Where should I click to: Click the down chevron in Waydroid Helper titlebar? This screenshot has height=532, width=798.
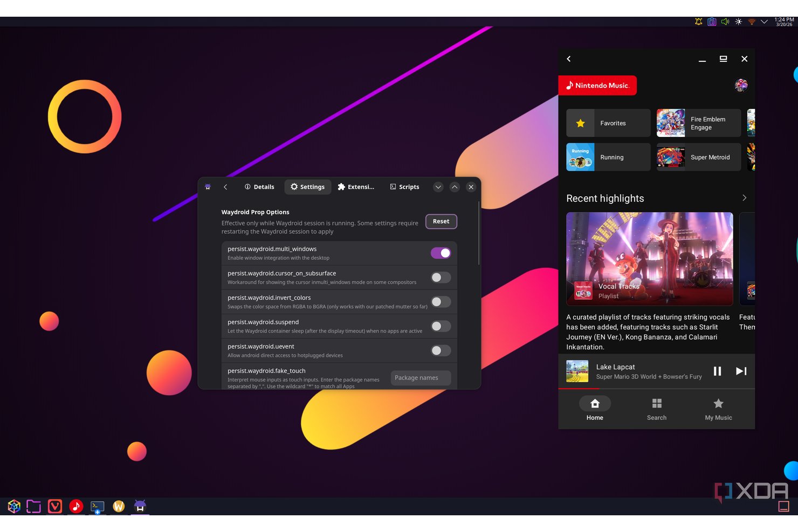pyautogui.click(x=438, y=187)
